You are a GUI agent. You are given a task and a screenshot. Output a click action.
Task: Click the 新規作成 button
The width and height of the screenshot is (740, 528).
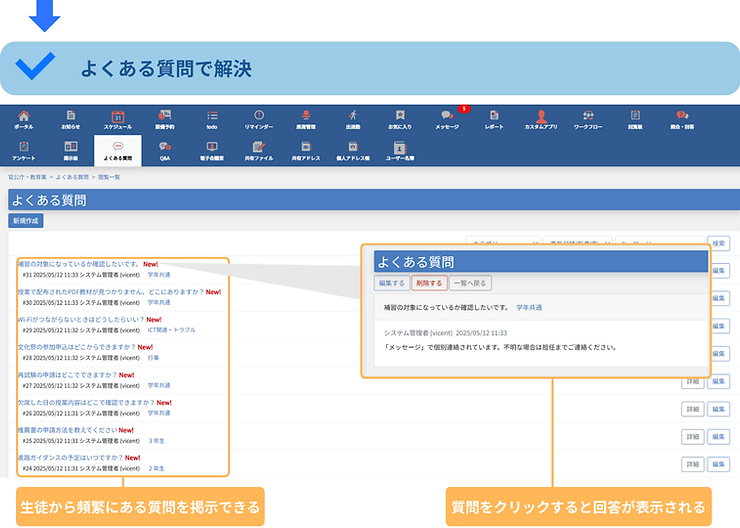click(26, 220)
